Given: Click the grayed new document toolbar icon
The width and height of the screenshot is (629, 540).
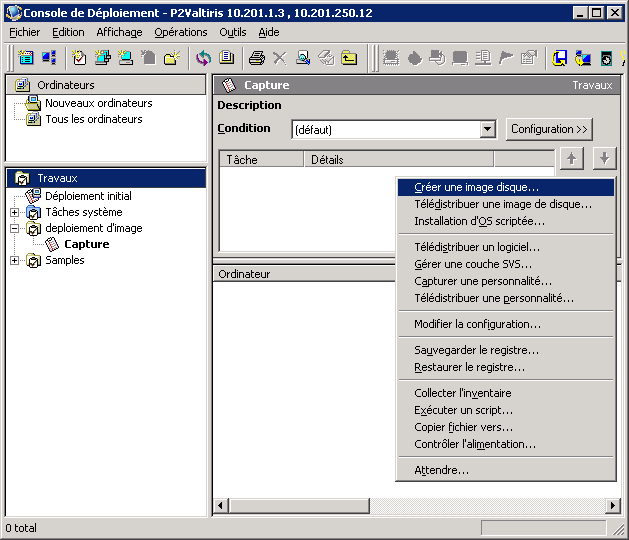Looking at the screenshot, I should pyautogui.click(x=149, y=58).
